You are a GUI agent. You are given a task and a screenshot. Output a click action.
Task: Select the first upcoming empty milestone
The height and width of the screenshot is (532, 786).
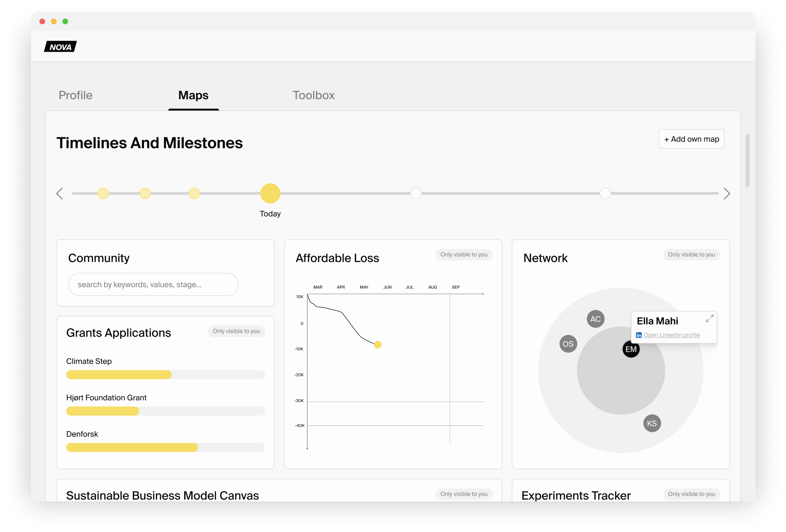[x=416, y=193]
